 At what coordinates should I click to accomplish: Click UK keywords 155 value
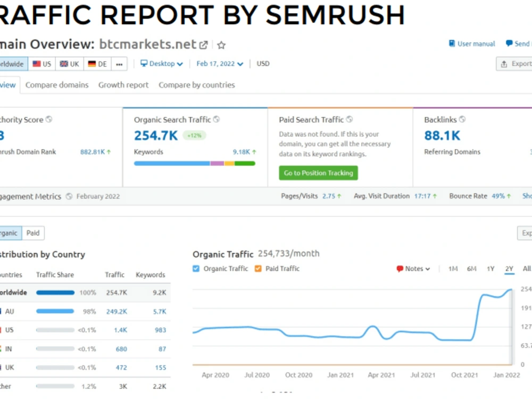(x=161, y=368)
